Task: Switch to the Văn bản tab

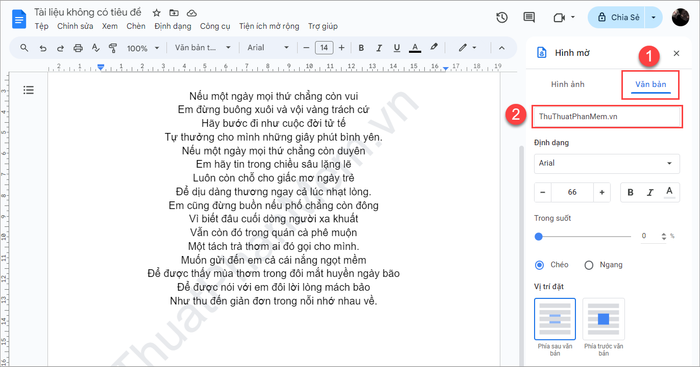Action: point(650,84)
